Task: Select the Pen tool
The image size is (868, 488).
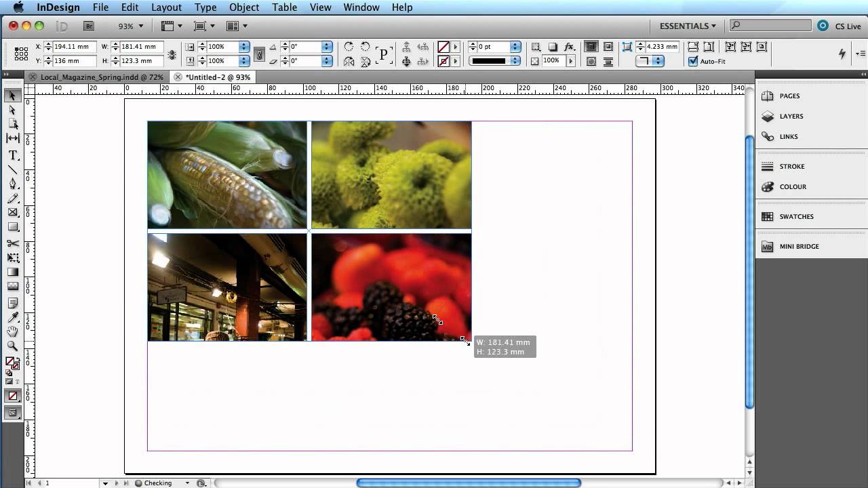Action: [x=13, y=184]
